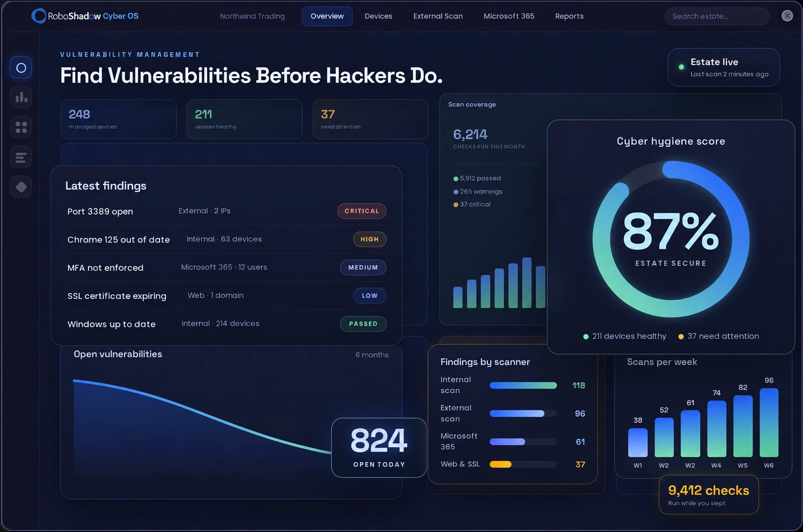This screenshot has width=803, height=532.
Task: Open the diamond icon in the sidebar
Action: pos(21,187)
